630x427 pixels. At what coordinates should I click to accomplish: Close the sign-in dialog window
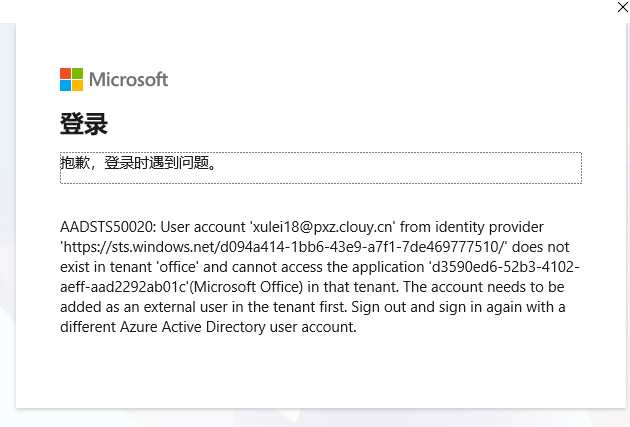622,6
